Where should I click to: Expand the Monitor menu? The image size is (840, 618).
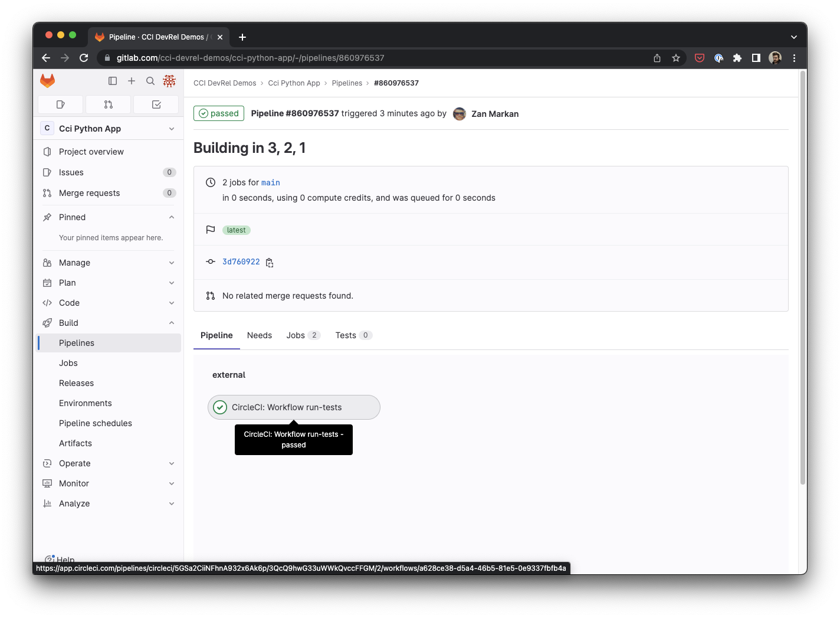[x=109, y=483]
